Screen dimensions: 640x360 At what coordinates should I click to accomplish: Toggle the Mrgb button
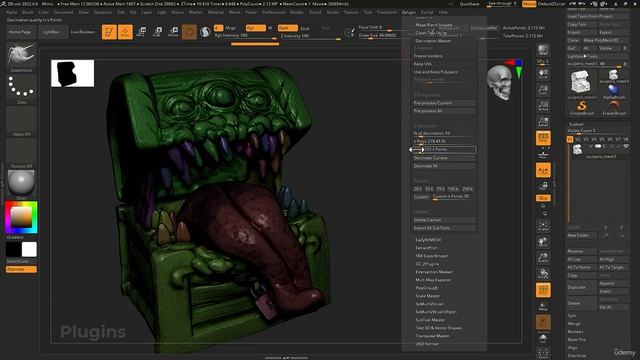231,28
